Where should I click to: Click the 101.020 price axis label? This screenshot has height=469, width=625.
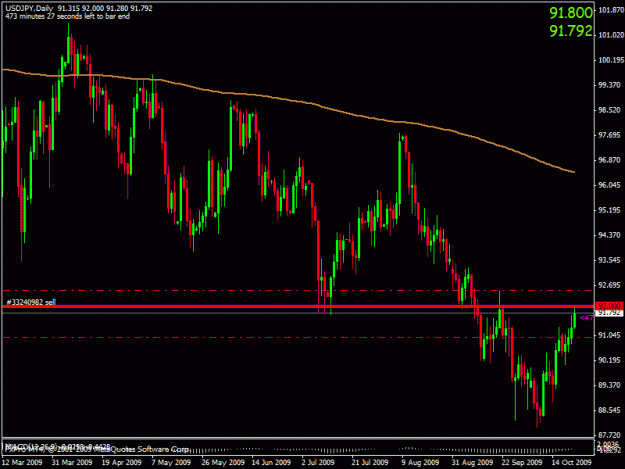click(611, 35)
